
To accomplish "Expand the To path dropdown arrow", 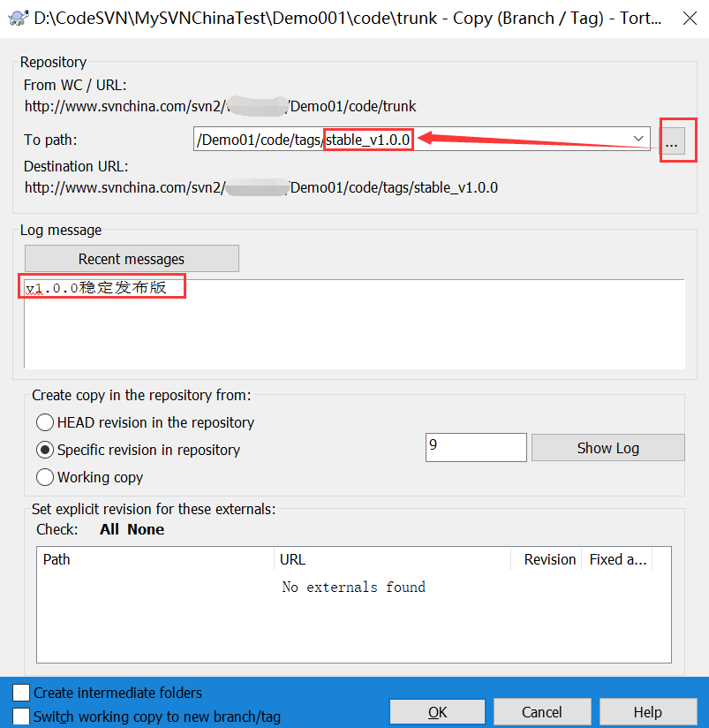I will [638, 139].
